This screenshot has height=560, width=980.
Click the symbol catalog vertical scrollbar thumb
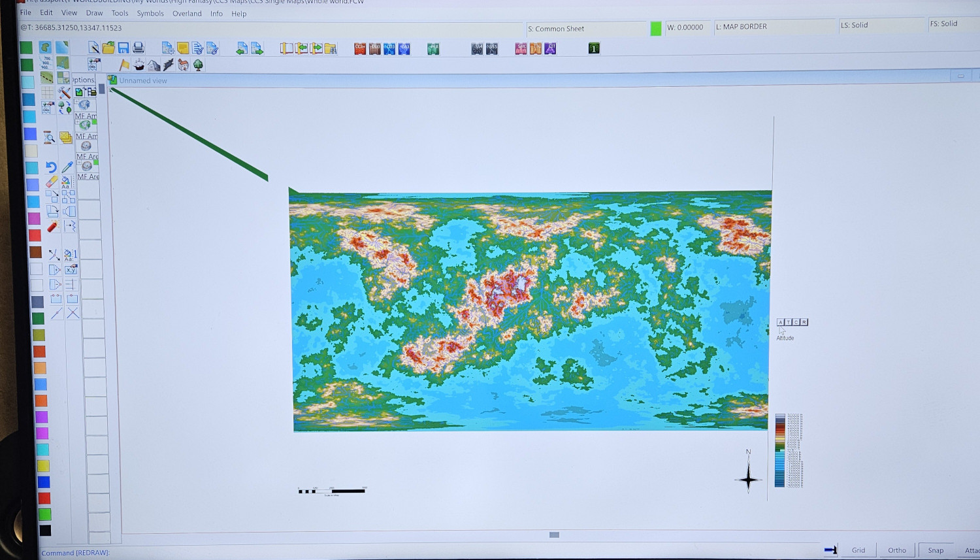[x=101, y=88]
